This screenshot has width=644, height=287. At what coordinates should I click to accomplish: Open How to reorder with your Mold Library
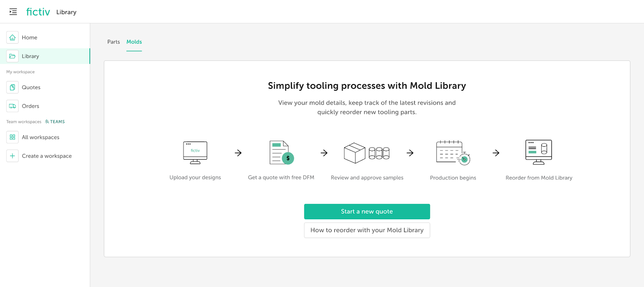[367, 230]
